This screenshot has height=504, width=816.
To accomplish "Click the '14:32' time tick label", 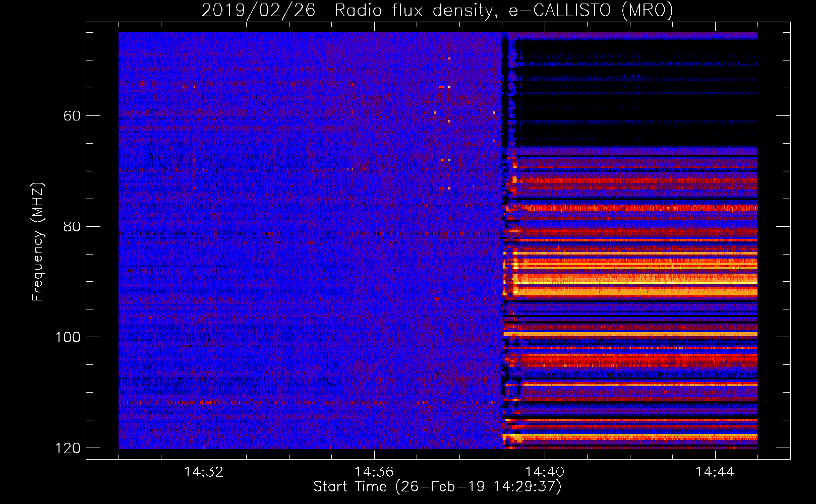I will (204, 472).
